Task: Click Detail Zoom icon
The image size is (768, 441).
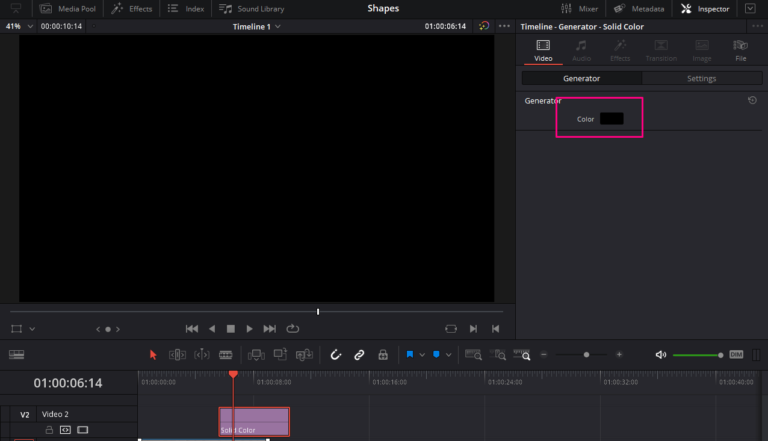Action: pos(498,355)
